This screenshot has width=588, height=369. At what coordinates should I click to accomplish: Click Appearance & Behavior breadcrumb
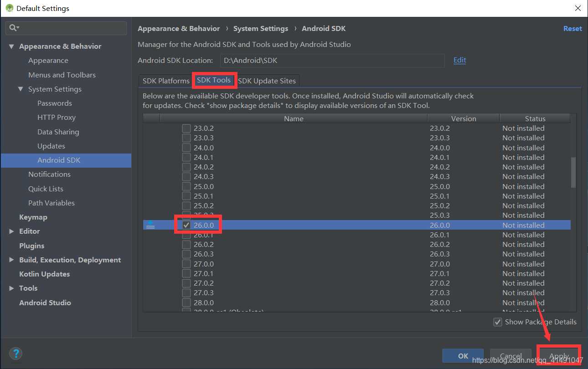pyautogui.click(x=179, y=29)
